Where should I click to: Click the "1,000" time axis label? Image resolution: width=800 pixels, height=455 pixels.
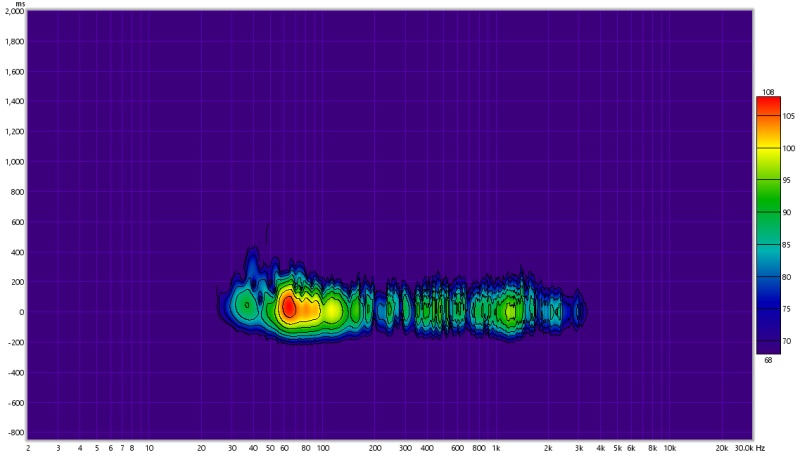(14, 162)
